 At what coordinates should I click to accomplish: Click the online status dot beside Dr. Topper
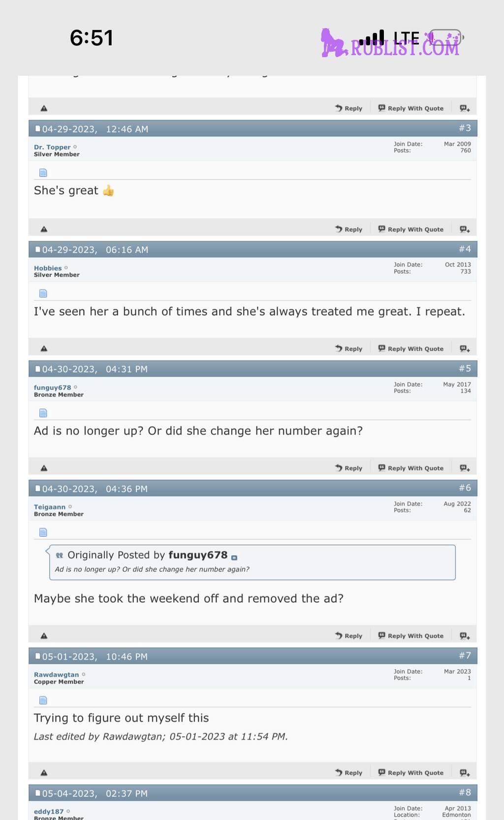click(75, 147)
